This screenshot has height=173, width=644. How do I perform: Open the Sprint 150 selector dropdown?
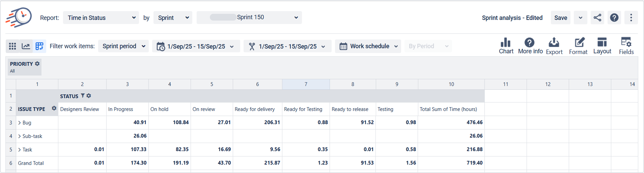pyautogui.click(x=249, y=18)
